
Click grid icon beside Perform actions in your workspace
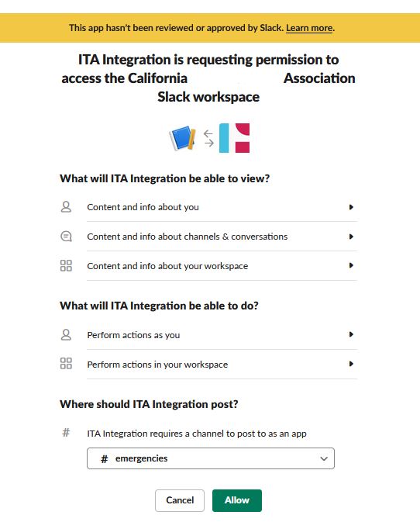click(66, 364)
